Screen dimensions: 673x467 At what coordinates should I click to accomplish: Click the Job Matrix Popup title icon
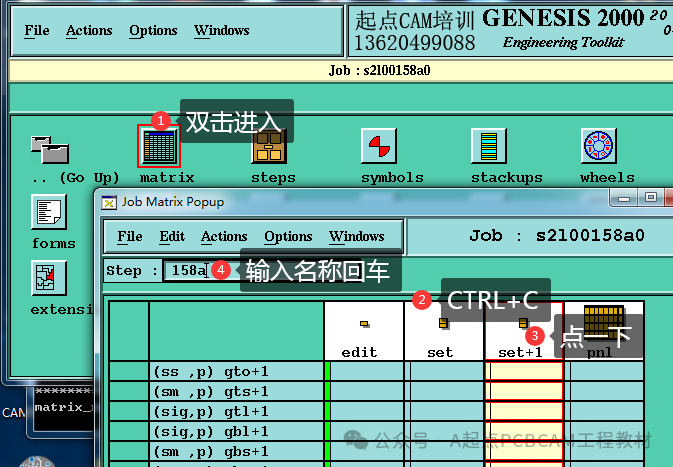[109, 202]
